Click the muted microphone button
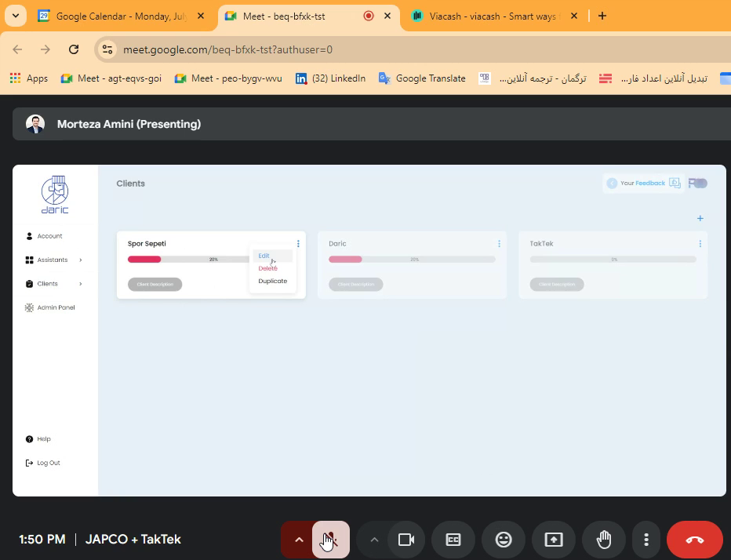 (330, 540)
